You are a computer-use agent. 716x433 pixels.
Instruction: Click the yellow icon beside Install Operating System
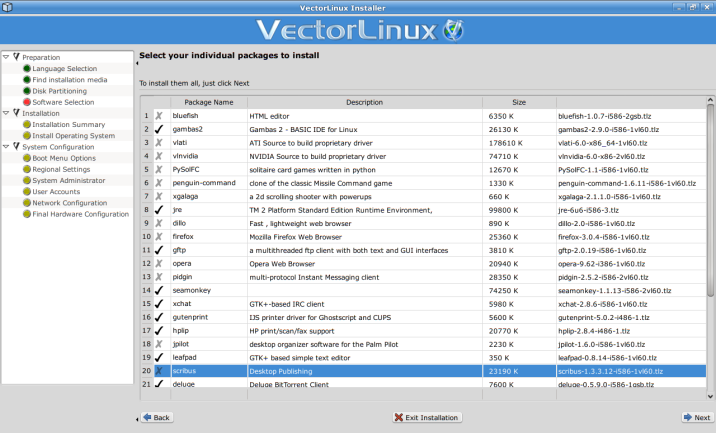(x=26, y=136)
